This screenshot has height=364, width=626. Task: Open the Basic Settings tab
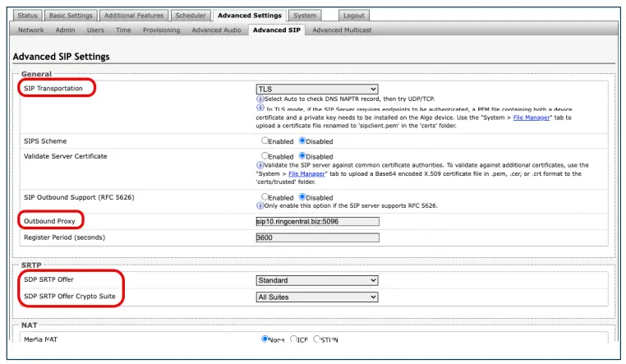(x=71, y=16)
